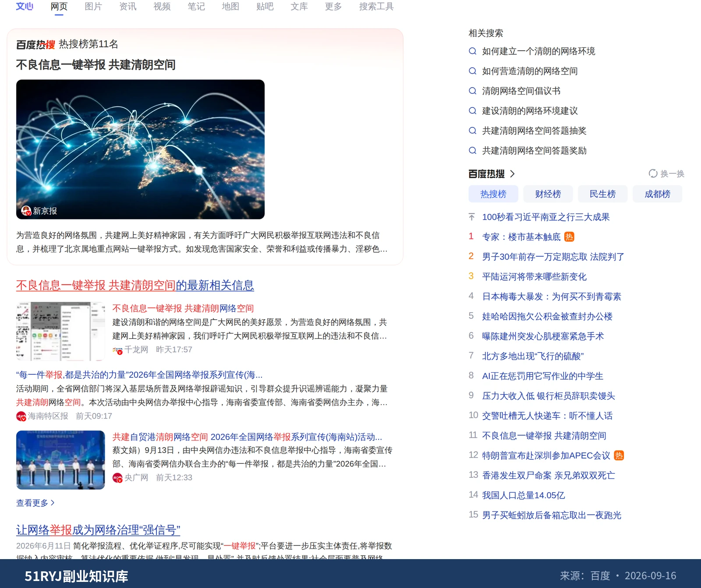Click search icon beside 如何营造清朗的网络空间

point(472,71)
